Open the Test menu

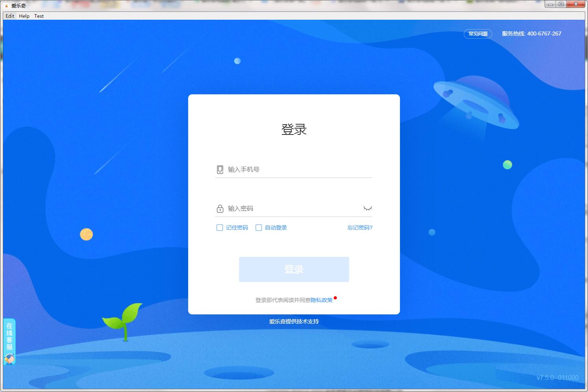pos(38,16)
